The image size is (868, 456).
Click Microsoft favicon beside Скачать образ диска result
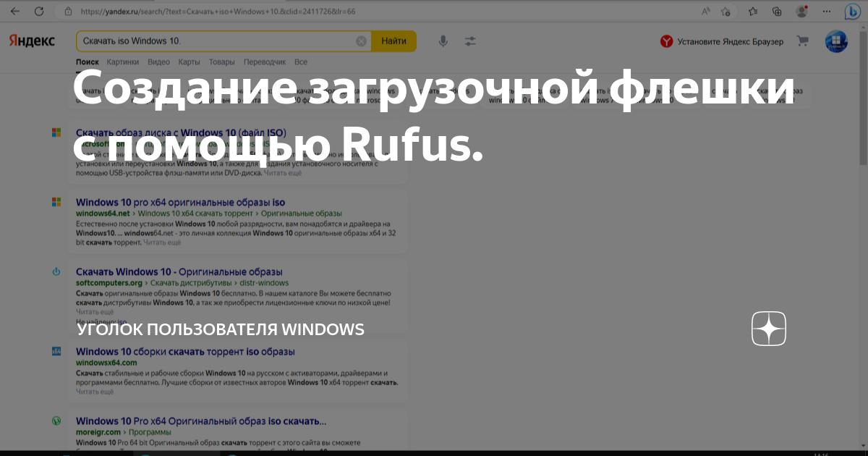(56, 132)
